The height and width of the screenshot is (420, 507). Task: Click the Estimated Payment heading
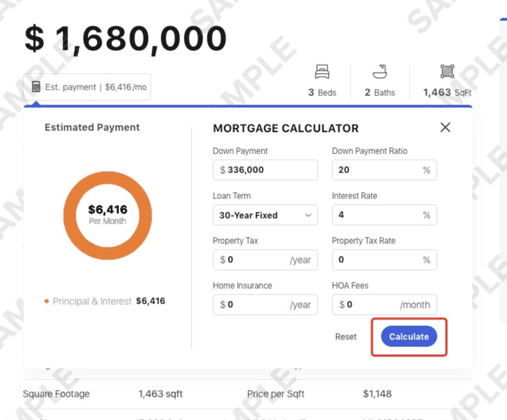(x=92, y=127)
